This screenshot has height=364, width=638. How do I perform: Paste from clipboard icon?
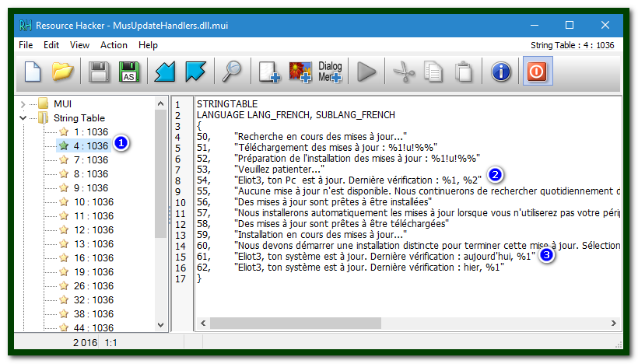point(464,72)
